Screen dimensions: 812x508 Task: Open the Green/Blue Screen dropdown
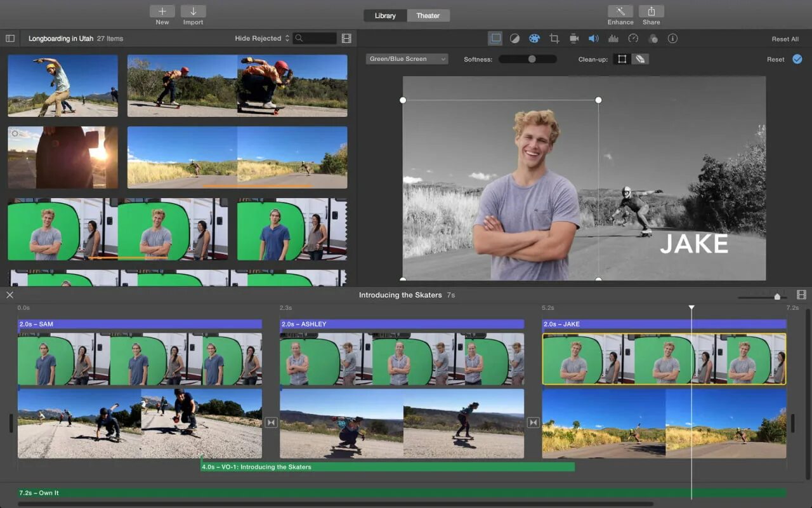tap(407, 59)
